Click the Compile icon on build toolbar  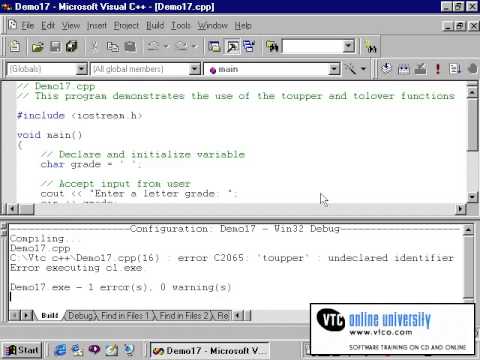(387, 69)
